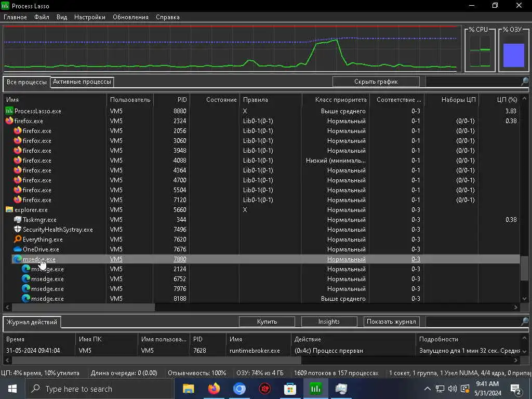The width and height of the screenshot is (532, 399).
Task: Open the Справка menu
Action: coord(168,17)
